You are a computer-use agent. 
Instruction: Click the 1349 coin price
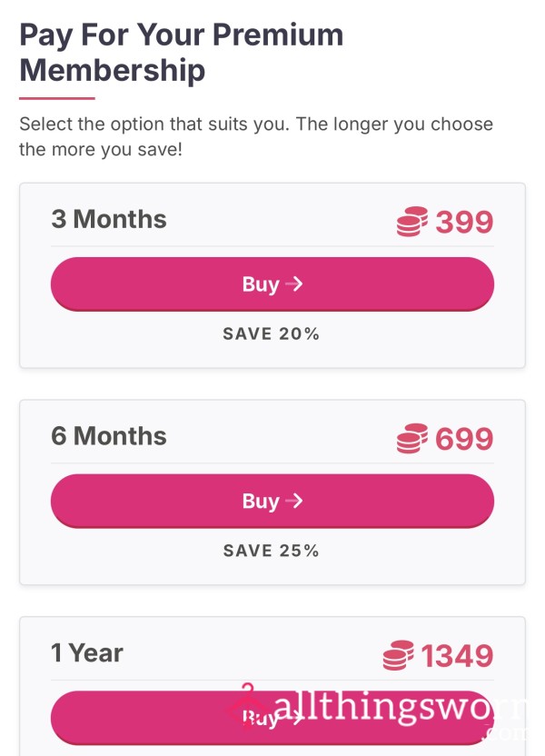tap(457, 655)
